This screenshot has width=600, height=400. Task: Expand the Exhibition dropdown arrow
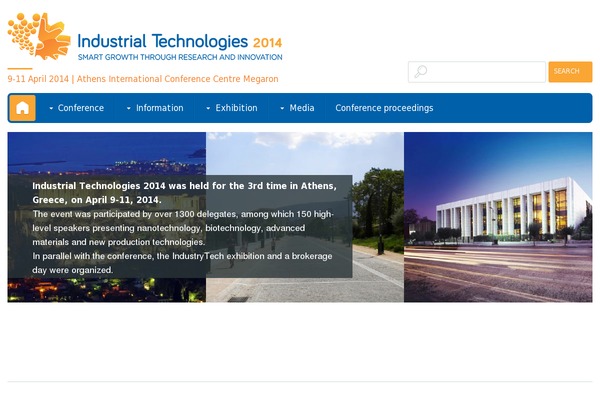(208, 108)
